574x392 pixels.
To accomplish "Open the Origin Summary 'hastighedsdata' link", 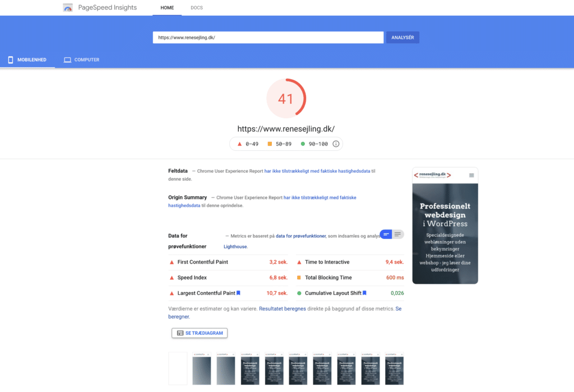I will [x=184, y=205].
